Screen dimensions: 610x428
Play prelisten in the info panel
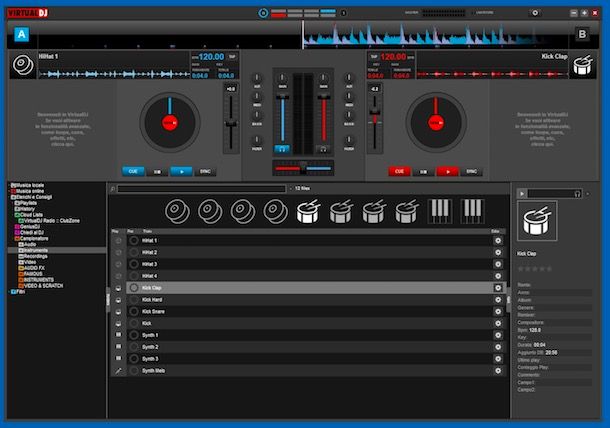[x=522, y=193]
